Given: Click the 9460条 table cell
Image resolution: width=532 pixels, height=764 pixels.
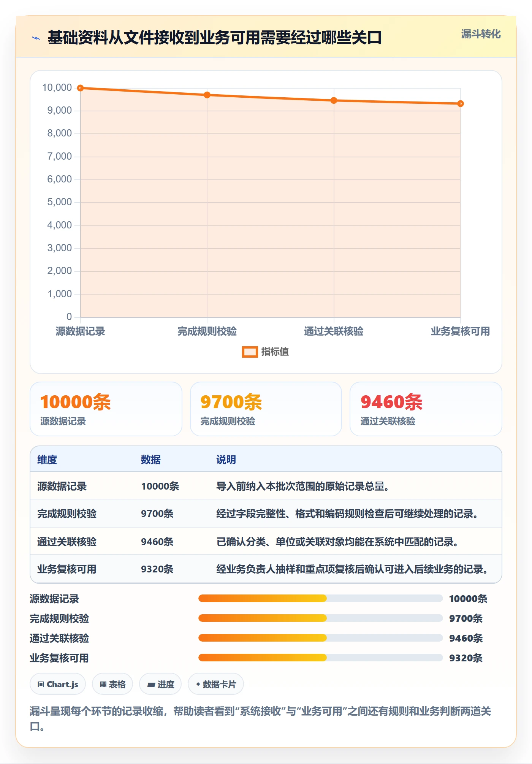Looking at the screenshot, I should tap(157, 542).
